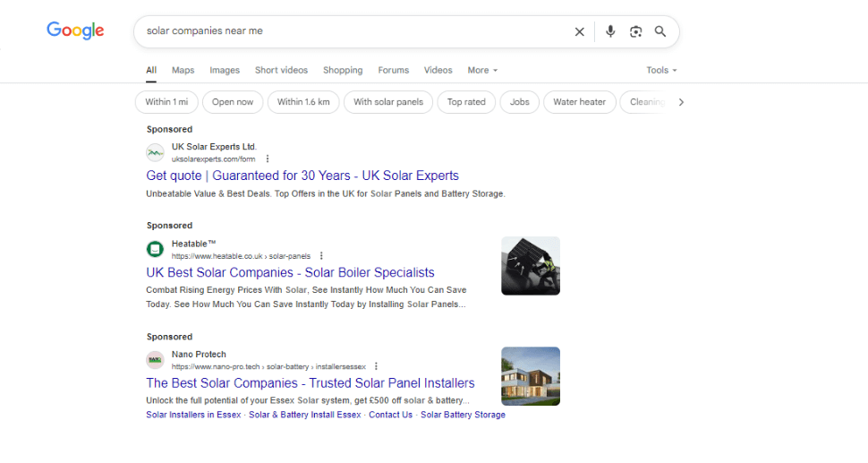
Task: Open the Contact Us sitelink
Action: tap(390, 415)
